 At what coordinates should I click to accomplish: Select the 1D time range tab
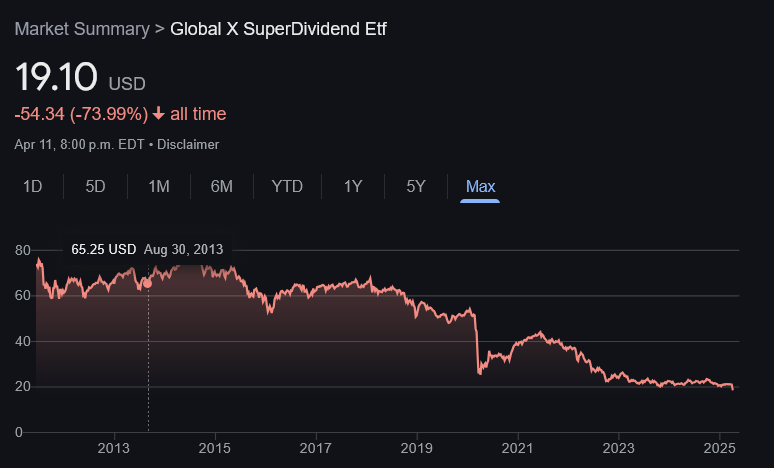(33, 187)
